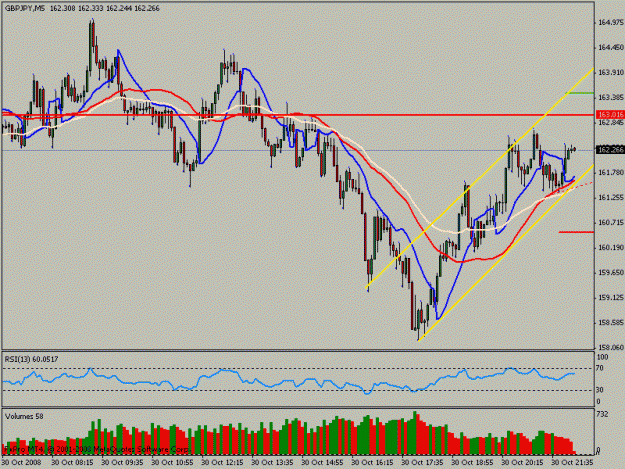Click the 30 Oct 2008 date label
This screenshot has height=469, width=625.
click(x=21, y=463)
